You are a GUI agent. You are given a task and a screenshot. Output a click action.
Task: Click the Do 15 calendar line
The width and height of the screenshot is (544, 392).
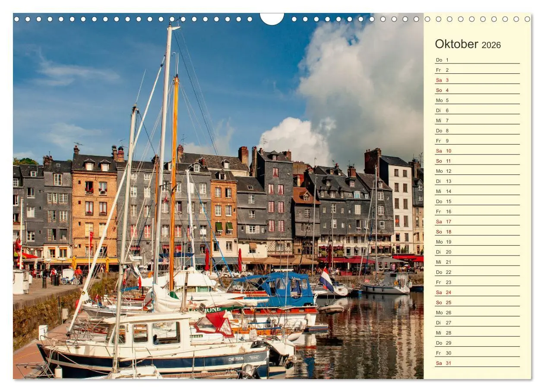point(477,202)
